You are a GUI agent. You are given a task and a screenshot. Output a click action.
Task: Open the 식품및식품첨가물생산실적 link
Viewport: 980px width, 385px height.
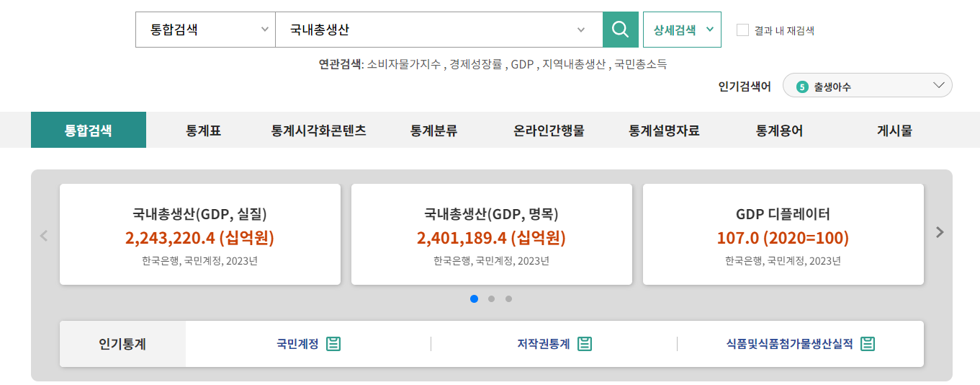click(x=790, y=344)
